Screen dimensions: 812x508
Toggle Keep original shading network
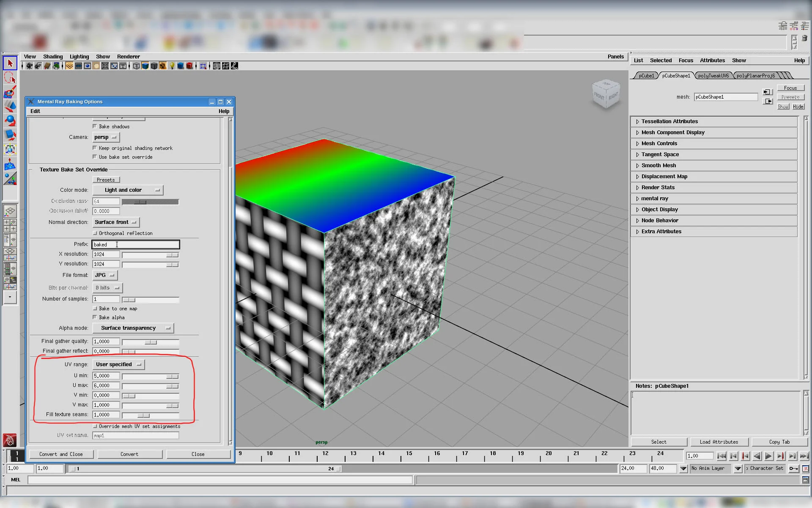[x=95, y=148]
